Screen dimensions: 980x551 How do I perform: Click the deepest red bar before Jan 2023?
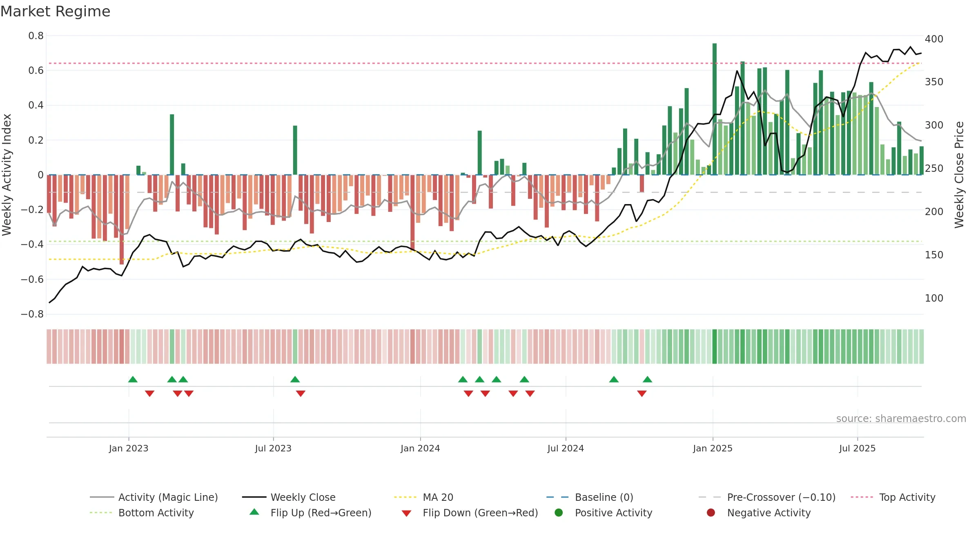(122, 220)
